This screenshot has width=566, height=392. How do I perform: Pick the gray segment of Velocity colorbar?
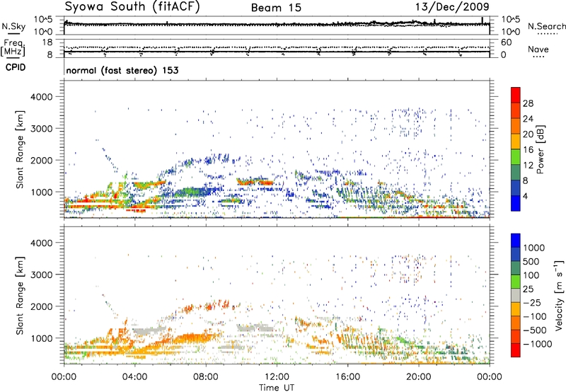516,296
